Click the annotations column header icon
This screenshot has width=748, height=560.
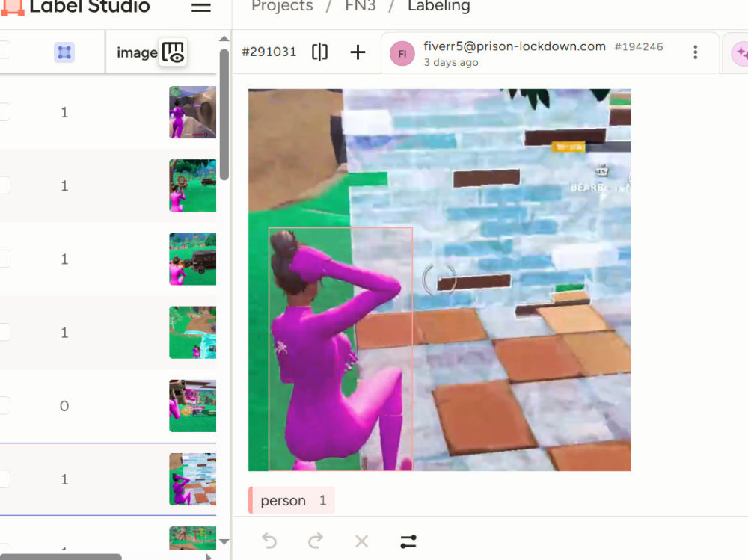(64, 52)
